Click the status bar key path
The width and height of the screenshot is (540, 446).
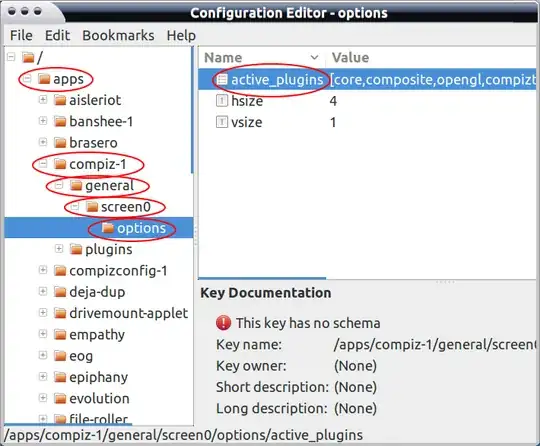pyautogui.click(x=184, y=435)
